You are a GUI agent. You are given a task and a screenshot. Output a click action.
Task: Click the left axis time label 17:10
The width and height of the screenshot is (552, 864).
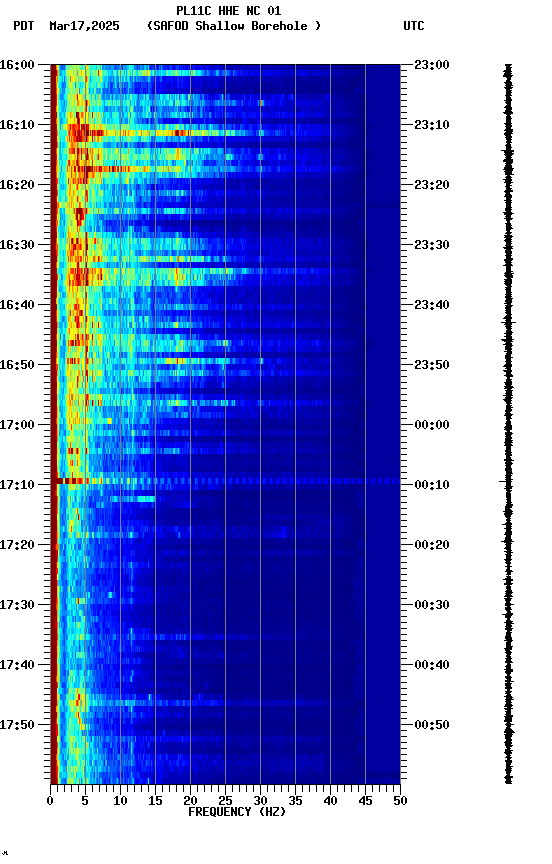pyautogui.click(x=17, y=485)
